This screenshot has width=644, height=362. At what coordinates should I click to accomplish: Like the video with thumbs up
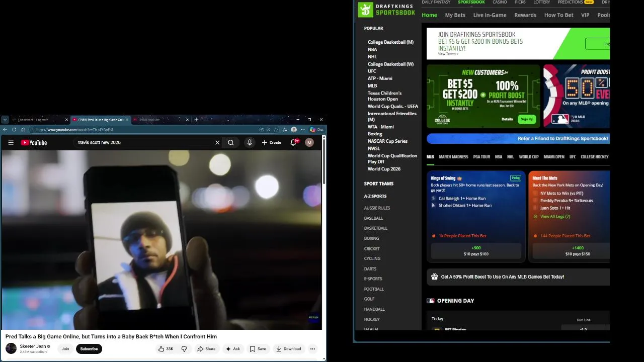click(166, 348)
